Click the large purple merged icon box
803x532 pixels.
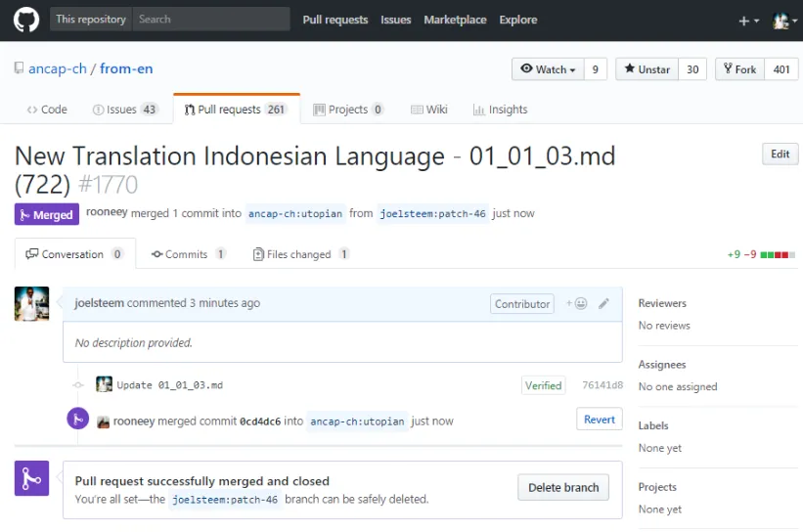tap(31, 478)
